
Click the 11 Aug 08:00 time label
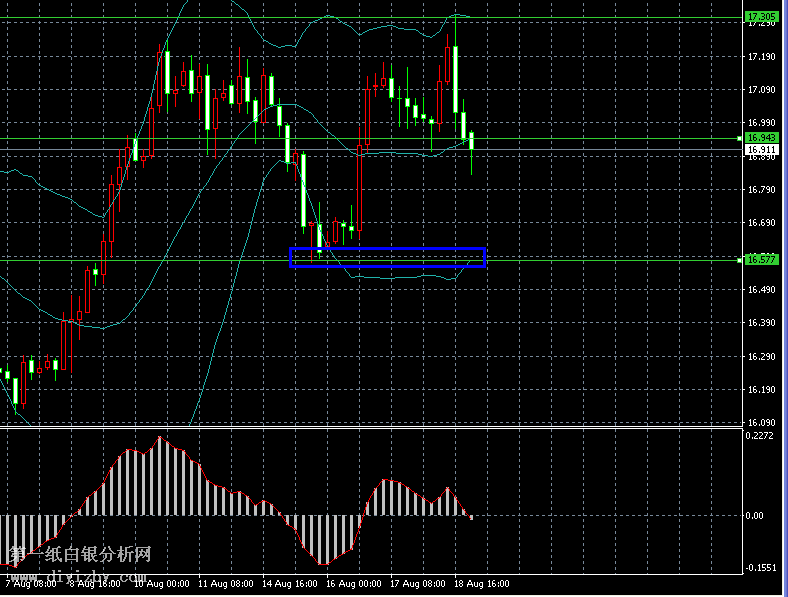click(226, 583)
